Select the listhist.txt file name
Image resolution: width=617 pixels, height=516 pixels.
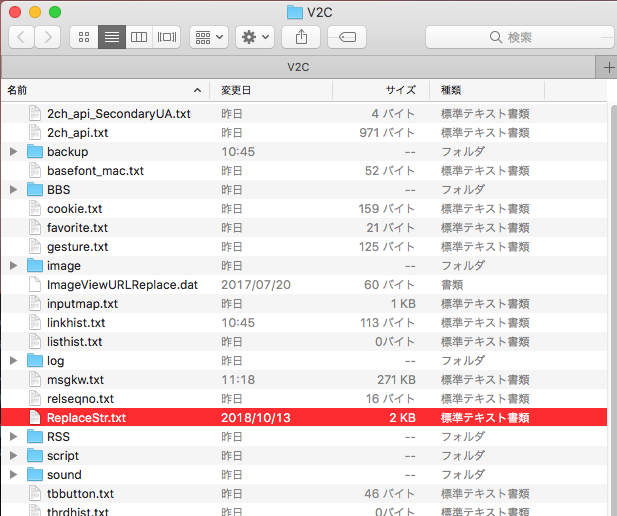coord(74,341)
